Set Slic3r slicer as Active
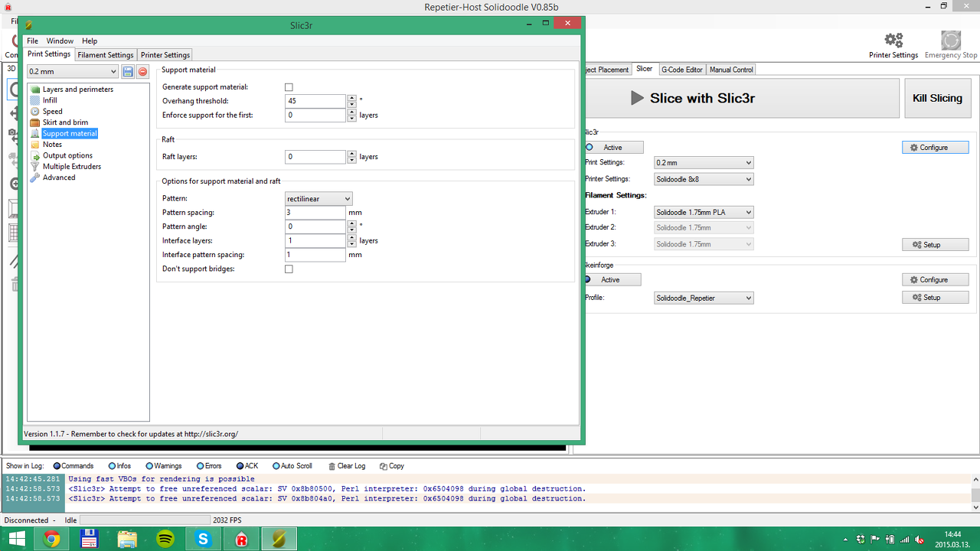This screenshot has width=980, height=551. tap(614, 148)
